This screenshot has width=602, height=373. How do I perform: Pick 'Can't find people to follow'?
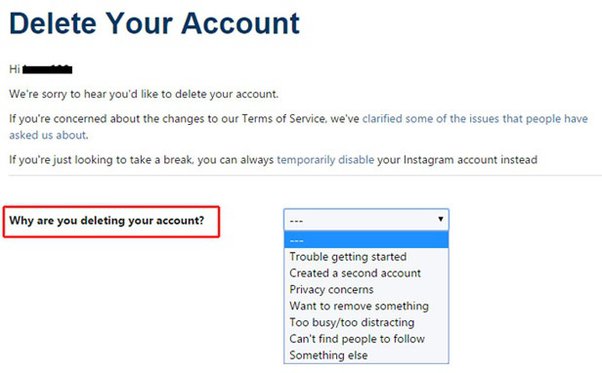point(357,339)
